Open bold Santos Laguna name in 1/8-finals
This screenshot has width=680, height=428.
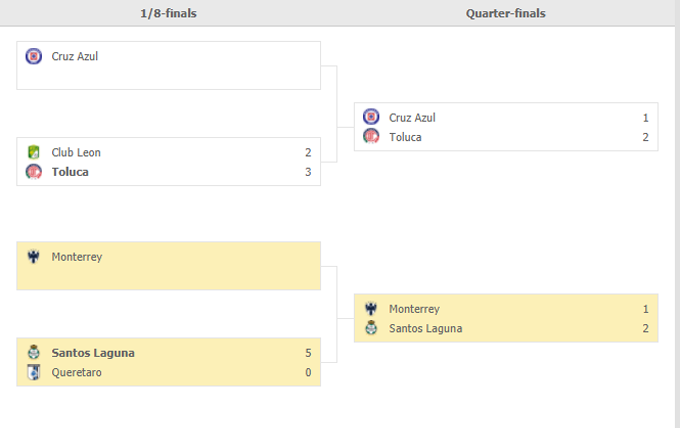tap(93, 353)
